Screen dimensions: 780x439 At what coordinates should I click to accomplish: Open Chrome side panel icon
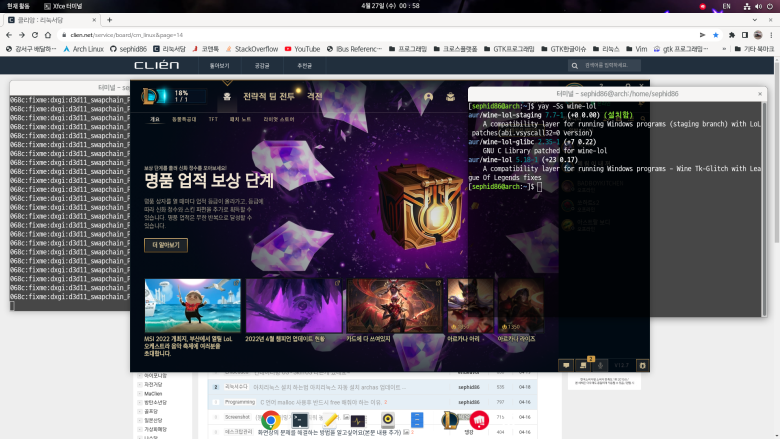coord(745,35)
